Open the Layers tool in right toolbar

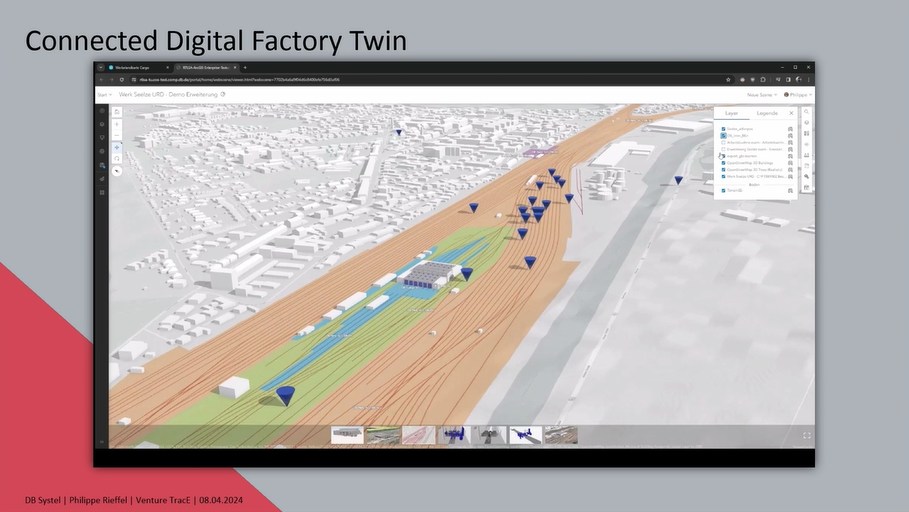tap(806, 122)
